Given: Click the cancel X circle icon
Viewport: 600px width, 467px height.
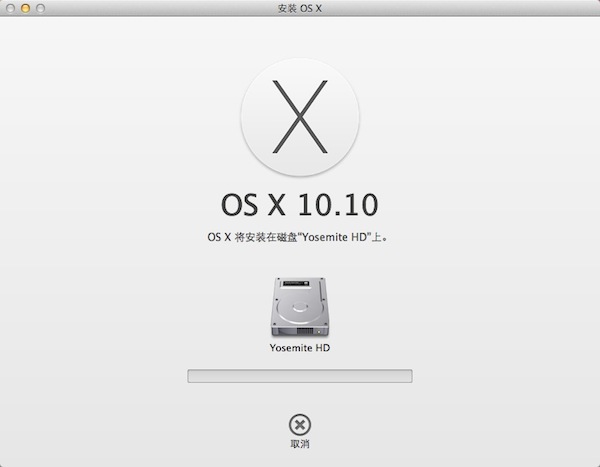Looking at the screenshot, I should point(300,425).
